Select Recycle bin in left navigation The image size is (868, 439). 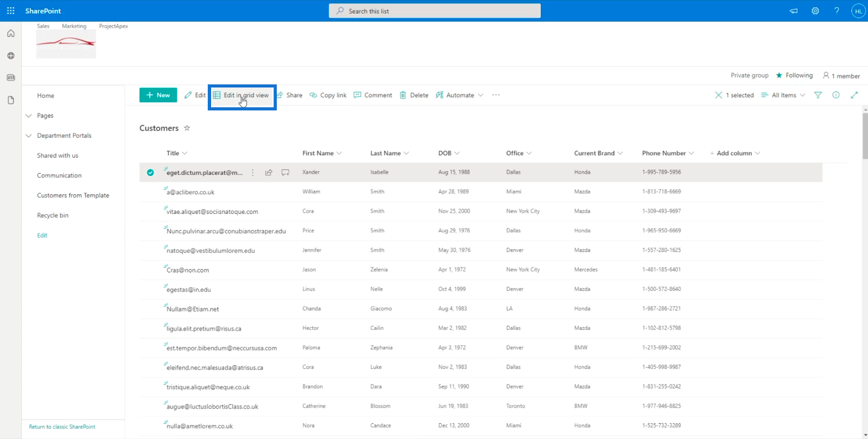pos(53,215)
